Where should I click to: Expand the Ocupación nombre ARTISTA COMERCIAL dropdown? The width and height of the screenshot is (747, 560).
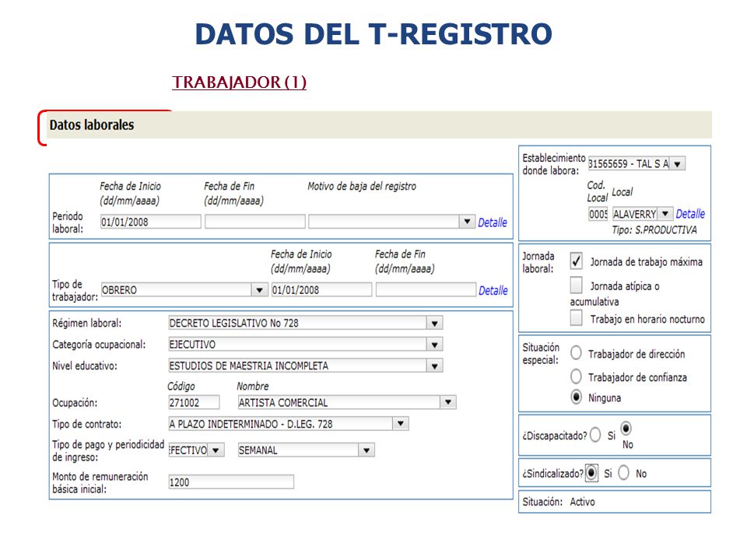point(448,402)
